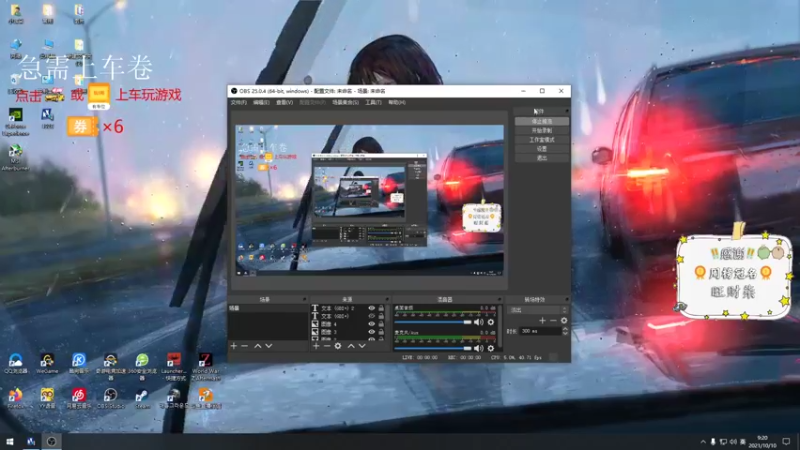Add a scene transition with plus icon
This screenshot has width=800, height=450.
pyautogui.click(x=542, y=320)
